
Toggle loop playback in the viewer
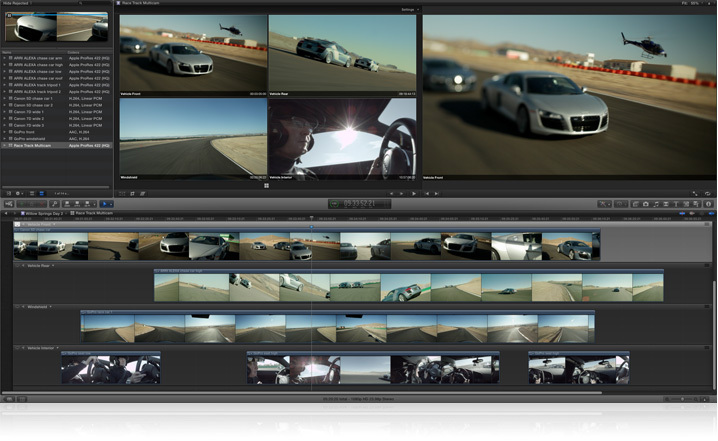707,194
